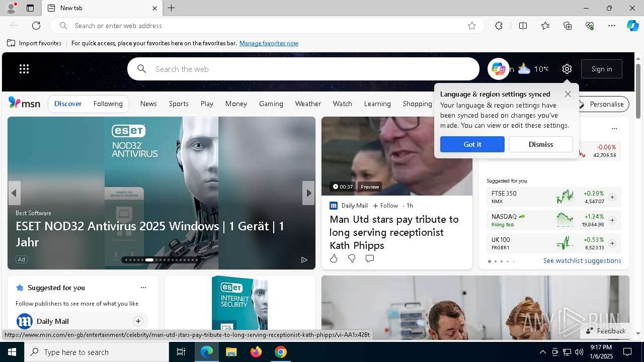Open the ESET Internet Security ad image

(240, 303)
